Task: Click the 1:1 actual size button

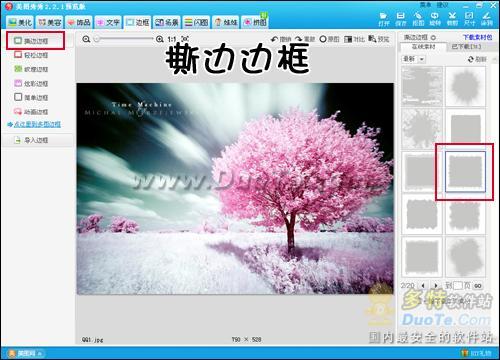Action: coord(172,39)
